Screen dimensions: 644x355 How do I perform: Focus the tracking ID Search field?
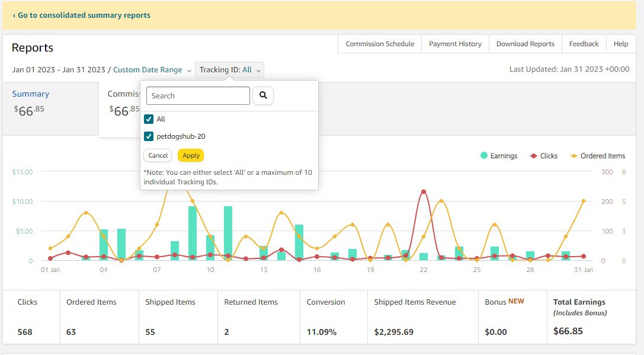(198, 96)
